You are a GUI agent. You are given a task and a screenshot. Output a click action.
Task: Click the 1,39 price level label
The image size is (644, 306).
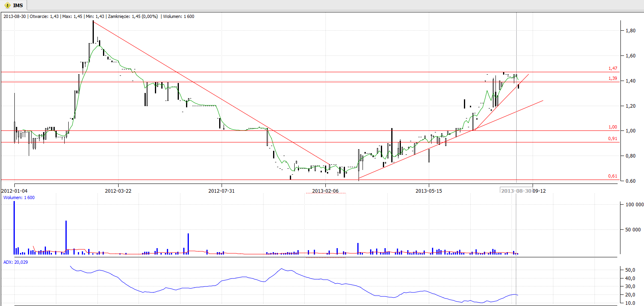[612, 79]
